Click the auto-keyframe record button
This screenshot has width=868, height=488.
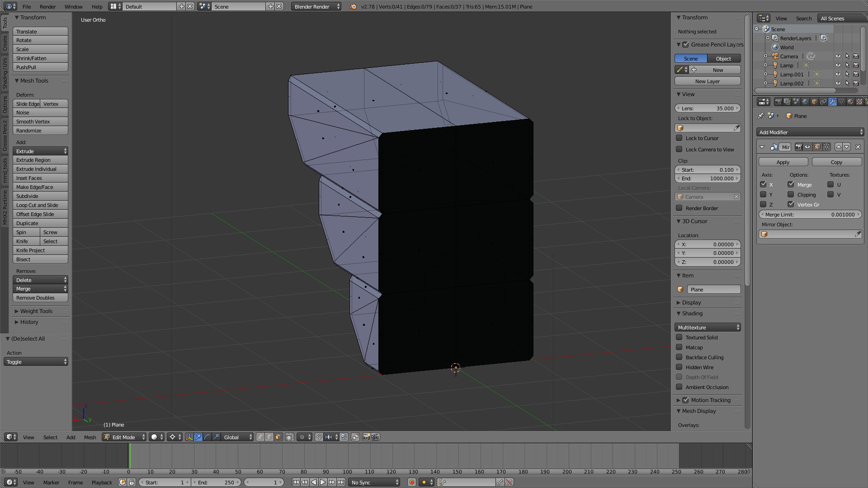coord(411,483)
